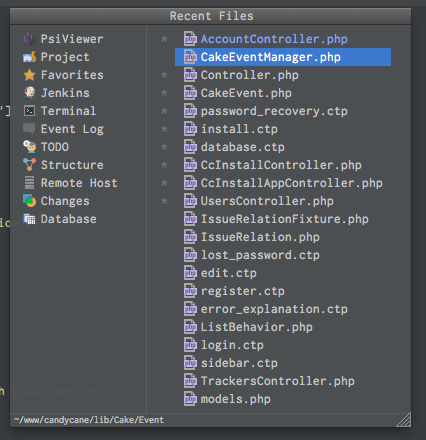This screenshot has width=426, height=440.
Task: Show the Structure view
Action: (72, 165)
